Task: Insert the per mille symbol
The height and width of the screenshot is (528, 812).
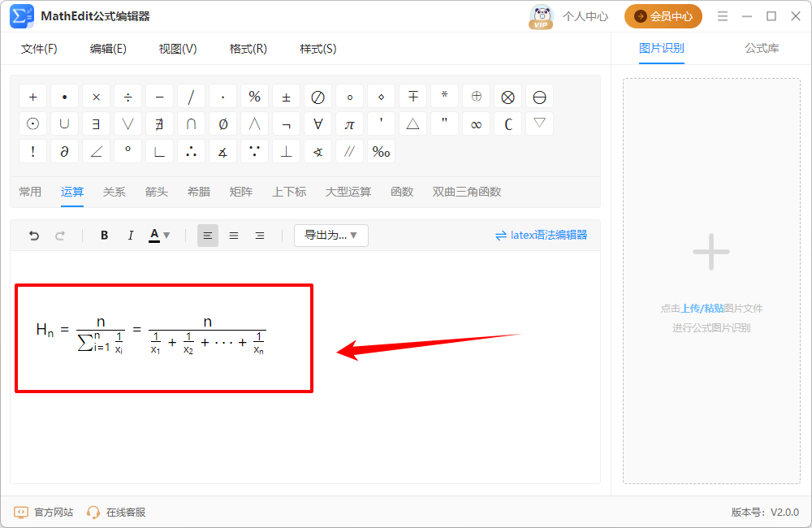Action: pos(381,152)
